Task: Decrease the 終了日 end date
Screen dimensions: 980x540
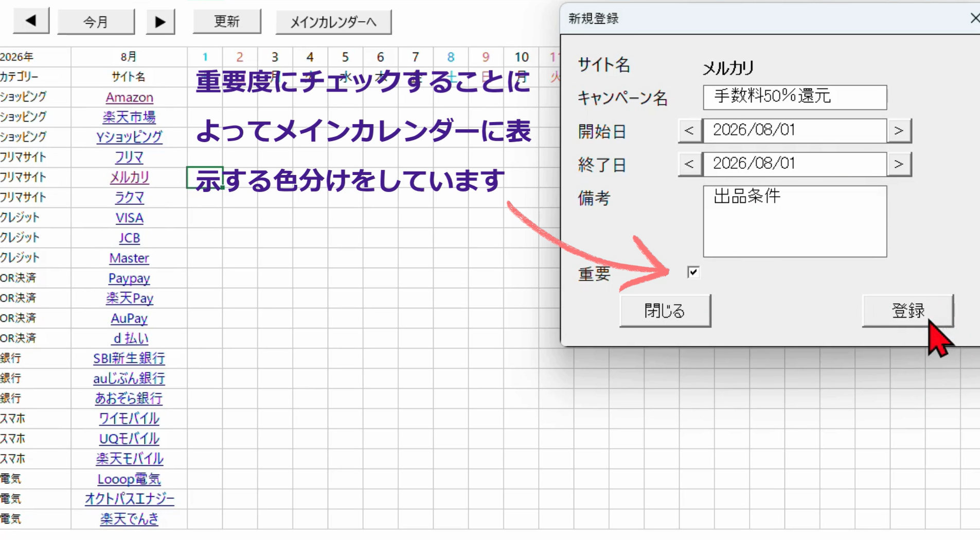Action: coord(689,164)
